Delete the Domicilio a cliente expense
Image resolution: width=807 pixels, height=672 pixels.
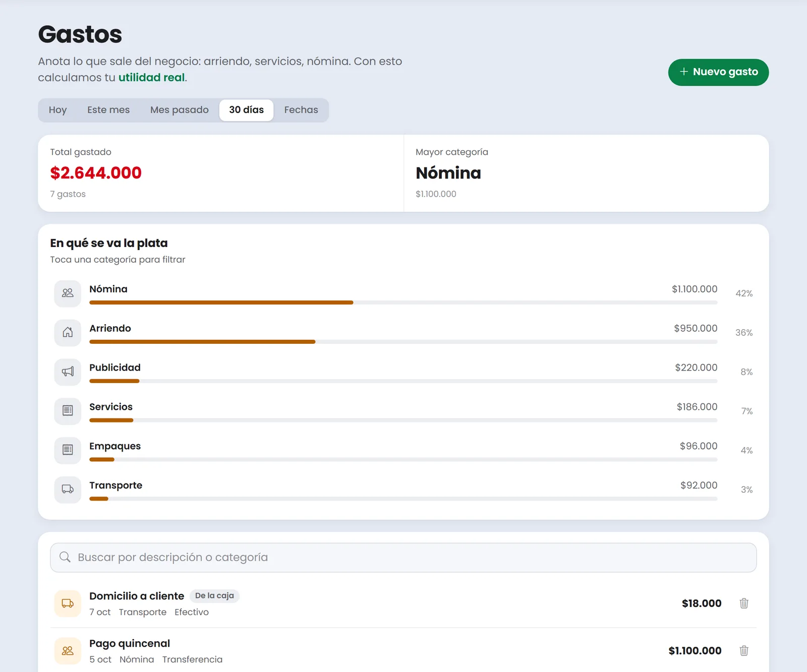(x=744, y=603)
